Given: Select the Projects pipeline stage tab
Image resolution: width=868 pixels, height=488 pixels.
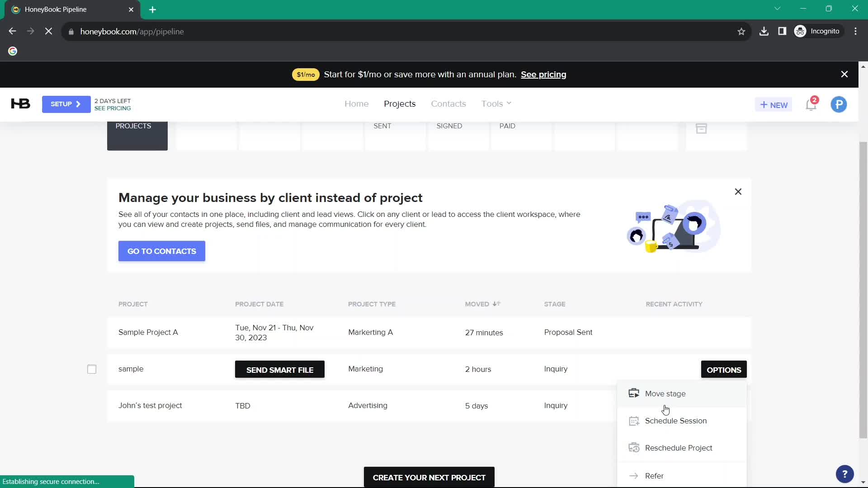Looking at the screenshot, I should (137, 136).
